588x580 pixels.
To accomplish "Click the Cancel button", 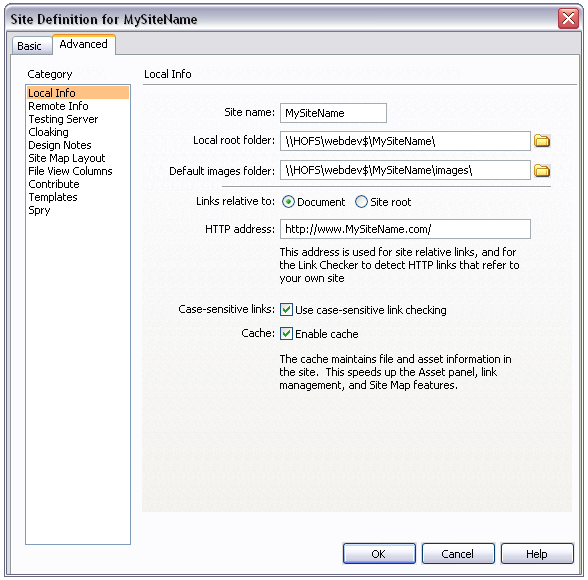I will click(458, 553).
